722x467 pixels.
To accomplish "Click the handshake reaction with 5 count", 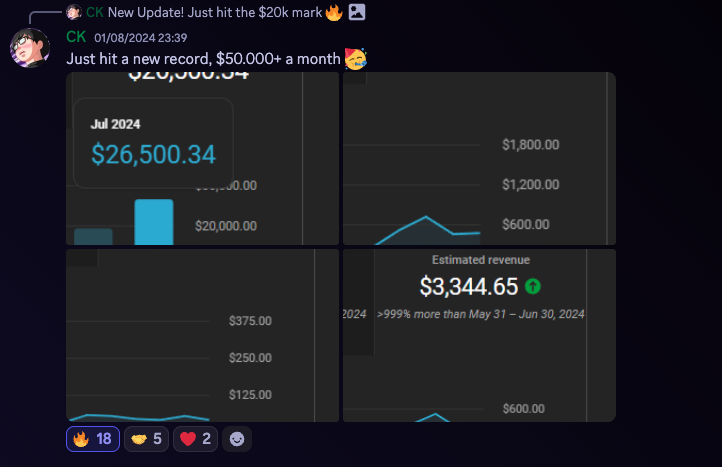I will coord(146,439).
